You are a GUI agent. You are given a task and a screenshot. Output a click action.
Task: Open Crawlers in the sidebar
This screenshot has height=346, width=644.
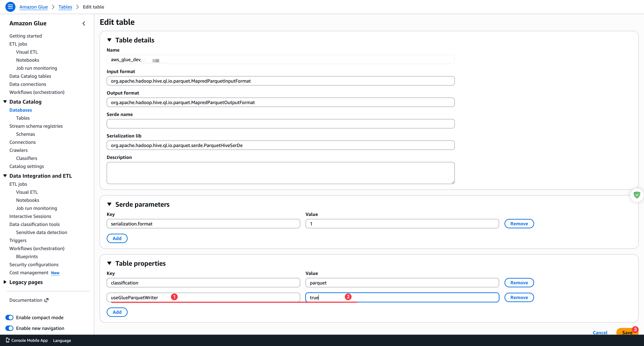(18, 150)
